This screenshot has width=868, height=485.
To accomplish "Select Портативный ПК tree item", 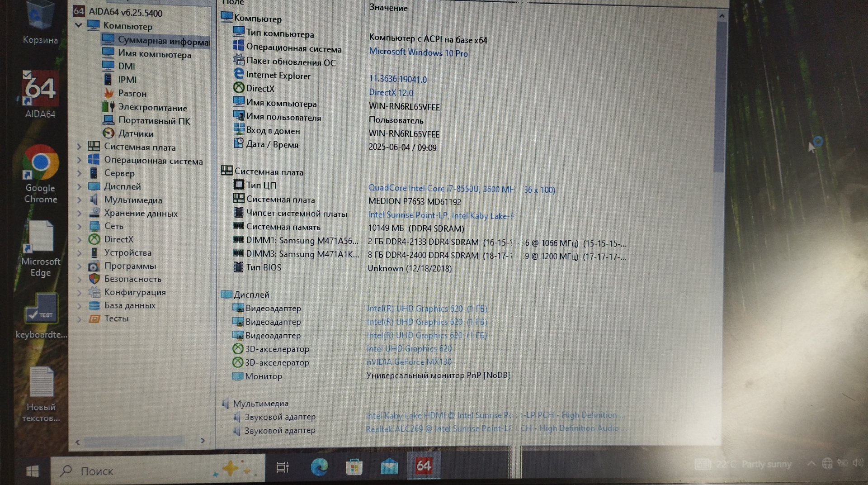I will coord(154,121).
